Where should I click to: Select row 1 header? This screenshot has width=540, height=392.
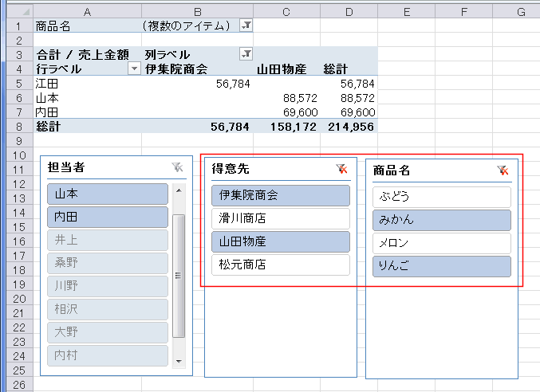tap(20, 25)
